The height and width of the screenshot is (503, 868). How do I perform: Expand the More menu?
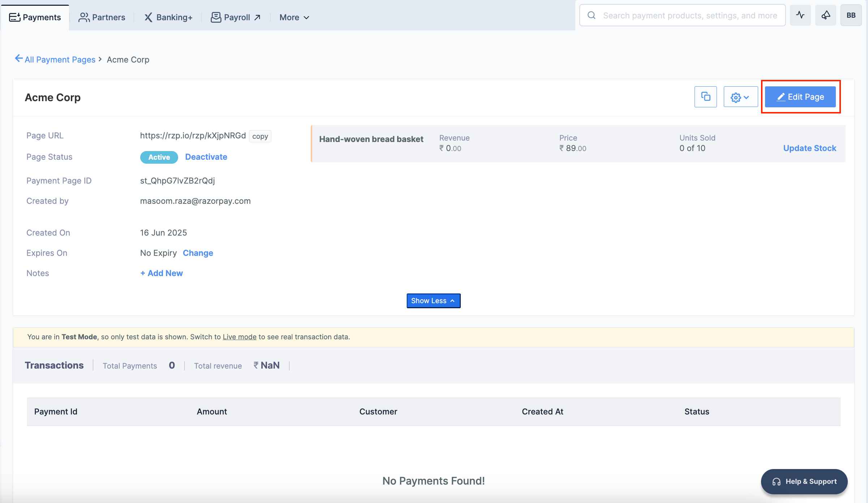pos(294,17)
